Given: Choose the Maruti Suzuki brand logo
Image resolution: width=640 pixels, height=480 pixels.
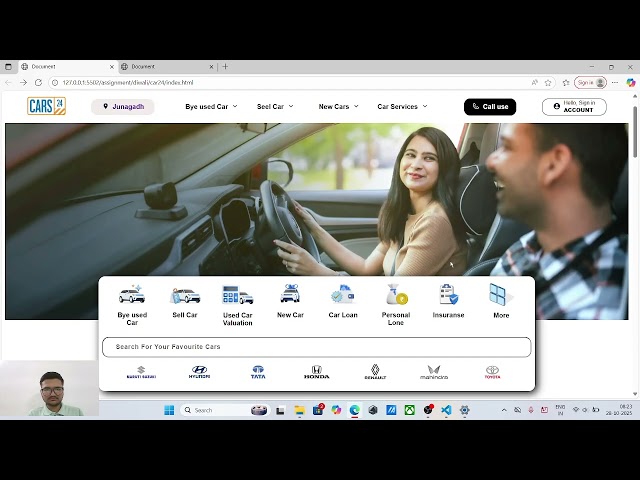Looking at the screenshot, I should (141, 372).
